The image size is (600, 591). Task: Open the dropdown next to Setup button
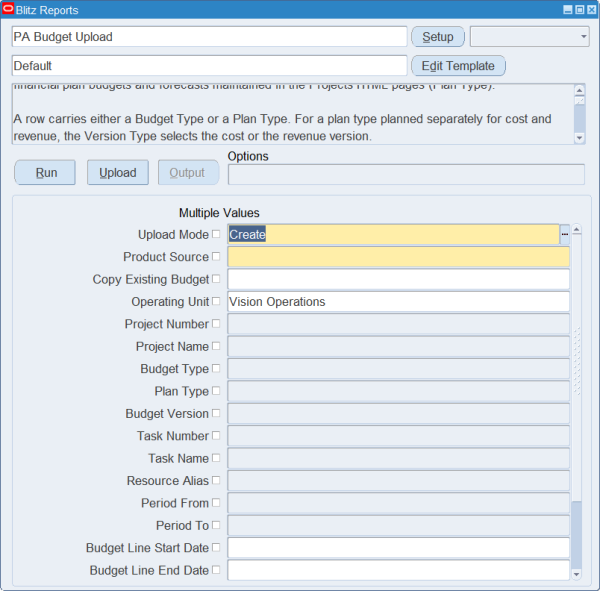[530, 37]
